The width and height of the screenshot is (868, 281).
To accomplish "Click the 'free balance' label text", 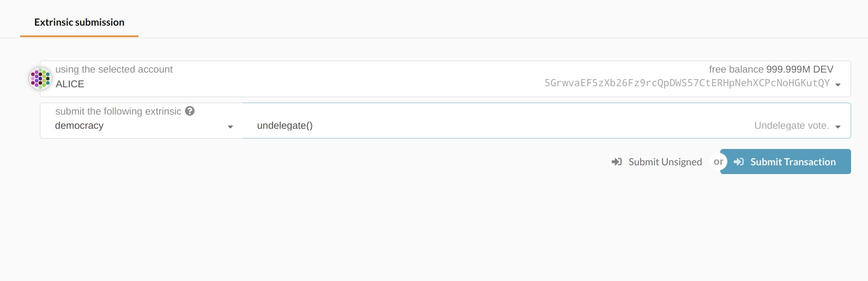I will pos(736,69).
